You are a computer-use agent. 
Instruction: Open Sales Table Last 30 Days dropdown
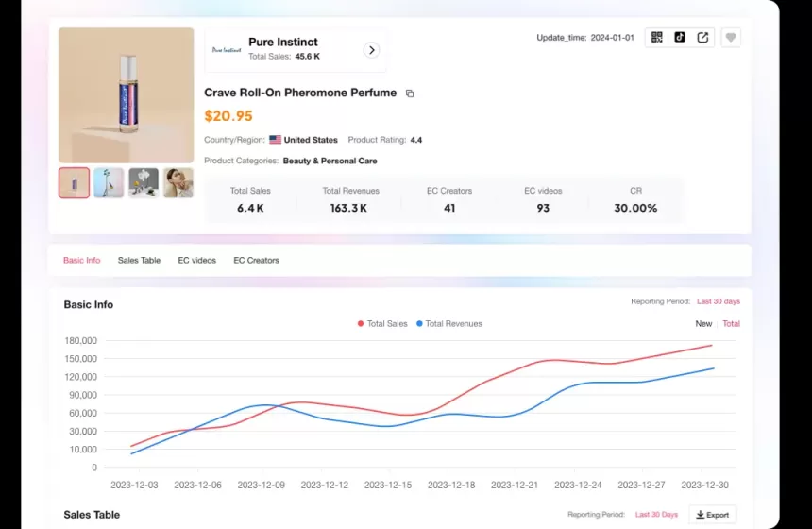pos(656,515)
